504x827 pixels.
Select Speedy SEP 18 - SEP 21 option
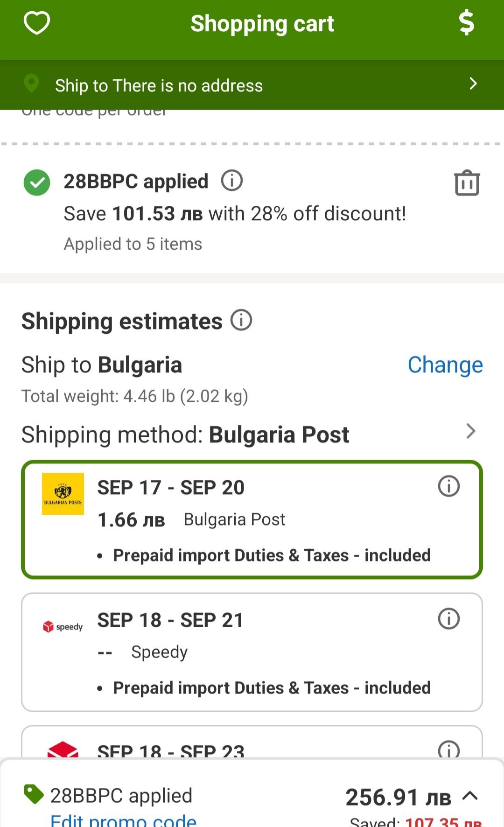(x=252, y=652)
